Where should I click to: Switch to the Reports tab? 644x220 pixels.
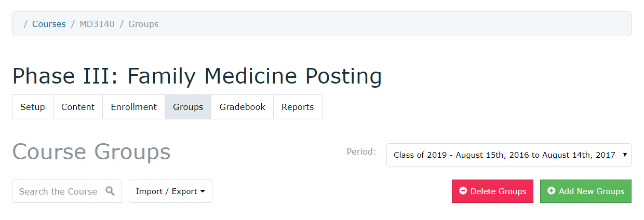pyautogui.click(x=298, y=107)
